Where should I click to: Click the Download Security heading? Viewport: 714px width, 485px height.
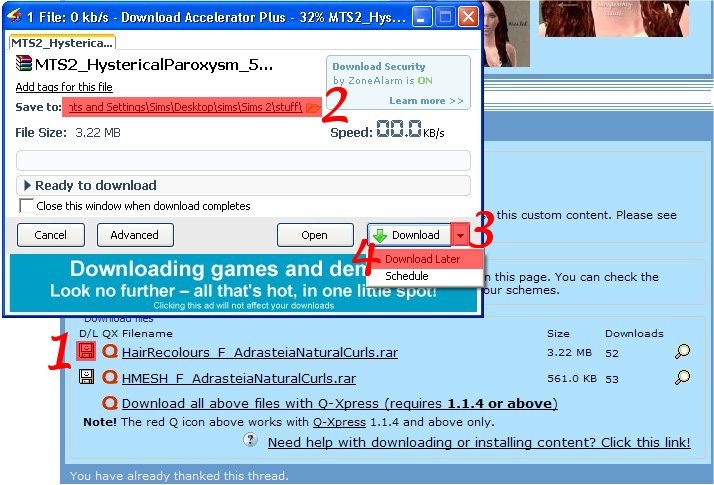(379, 66)
